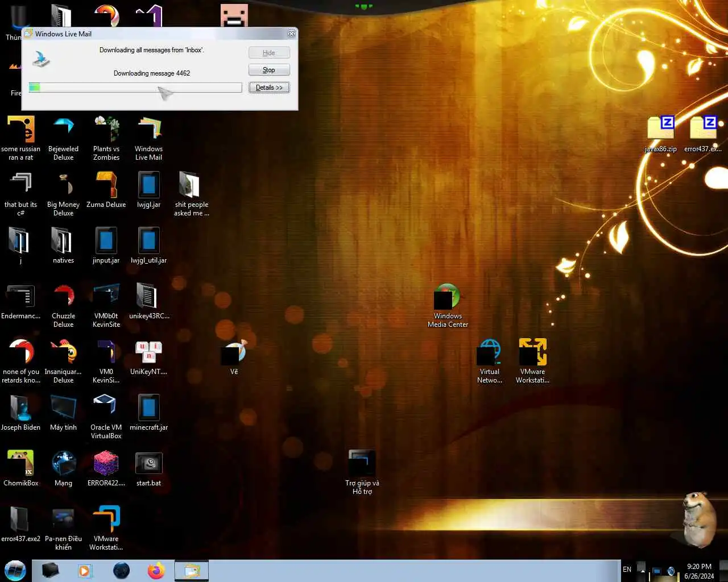728x582 pixels.
Task: Select the lwjgl.jar file icon
Action: 148,190
